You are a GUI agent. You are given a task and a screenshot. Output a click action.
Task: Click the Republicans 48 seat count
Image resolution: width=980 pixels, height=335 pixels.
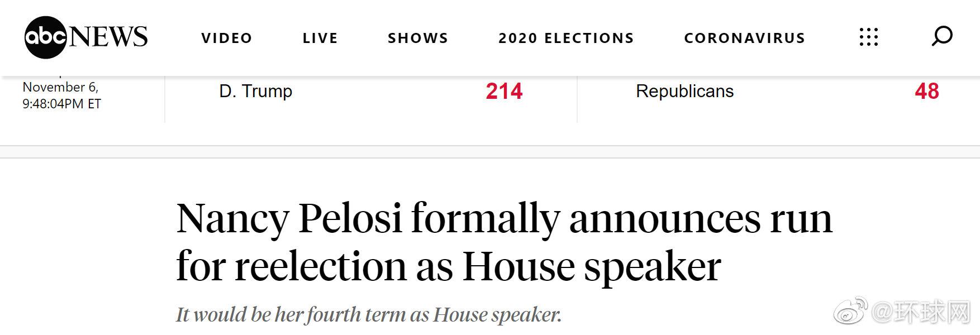coord(927,91)
